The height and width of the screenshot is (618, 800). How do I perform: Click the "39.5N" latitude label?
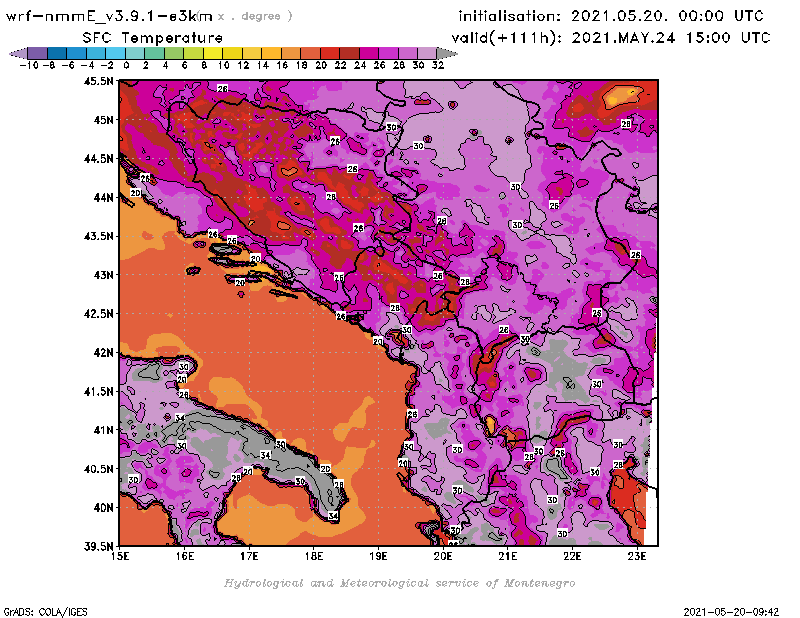click(98, 546)
